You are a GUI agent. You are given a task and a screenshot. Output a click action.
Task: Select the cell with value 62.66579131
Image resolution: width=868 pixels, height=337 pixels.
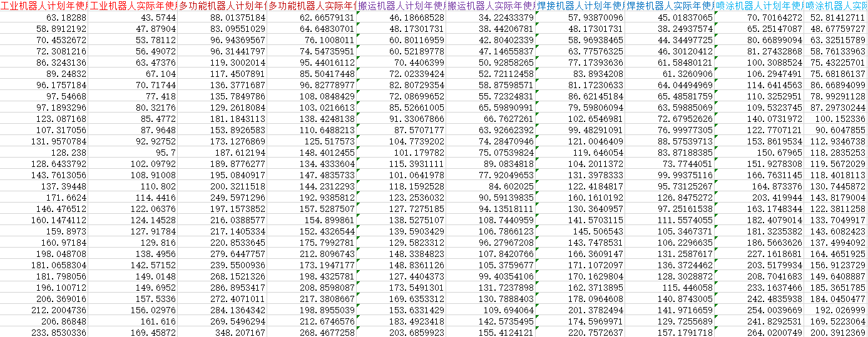click(312, 17)
